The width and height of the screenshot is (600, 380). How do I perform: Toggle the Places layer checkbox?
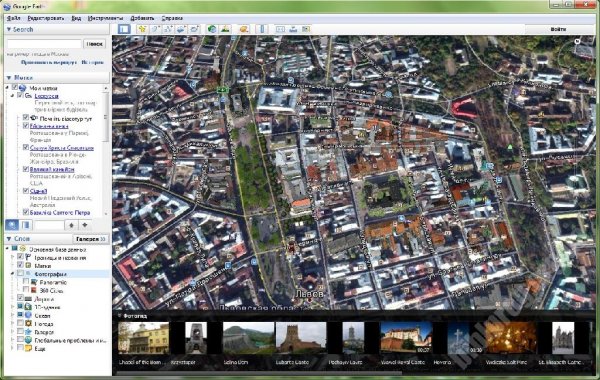click(20, 266)
